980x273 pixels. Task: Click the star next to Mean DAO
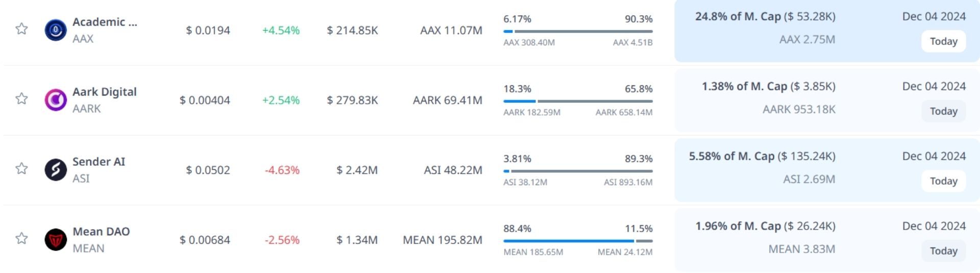point(21,238)
